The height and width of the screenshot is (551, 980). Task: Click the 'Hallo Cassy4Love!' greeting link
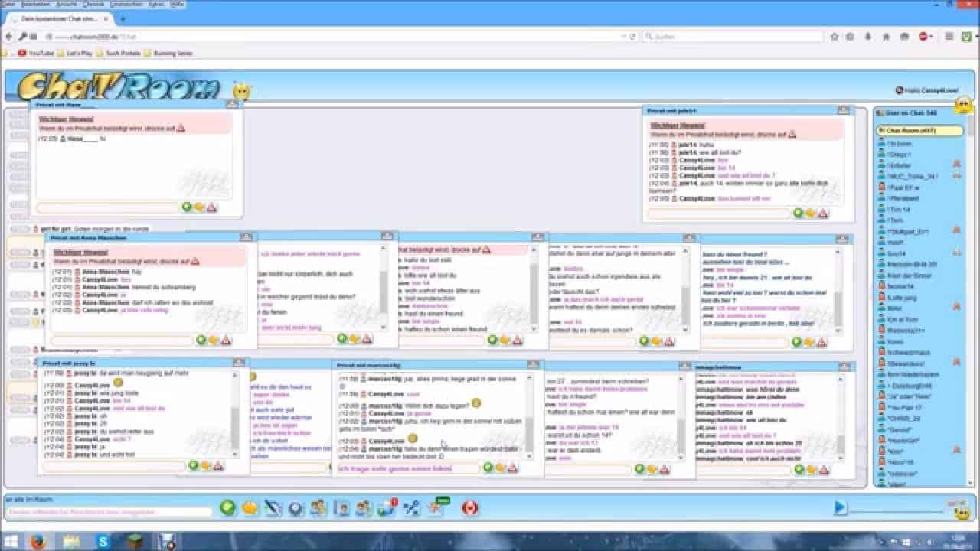coord(929,88)
